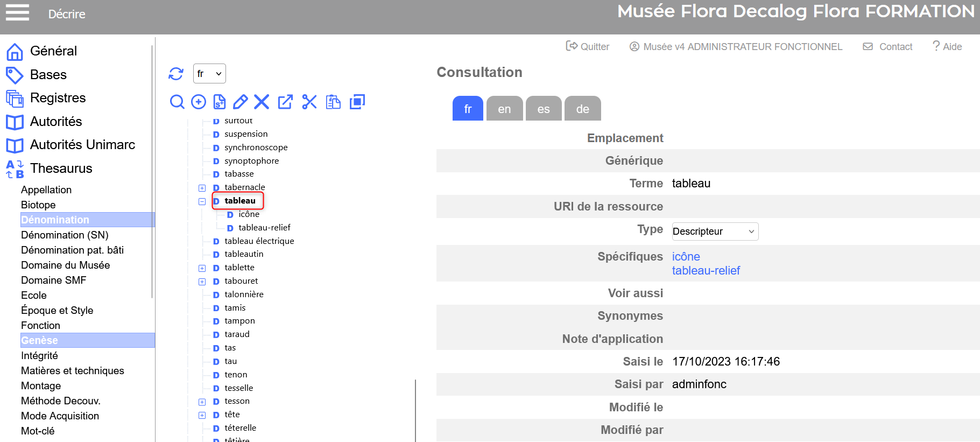
Task: Select the tableau électrique tree item
Action: tap(259, 241)
